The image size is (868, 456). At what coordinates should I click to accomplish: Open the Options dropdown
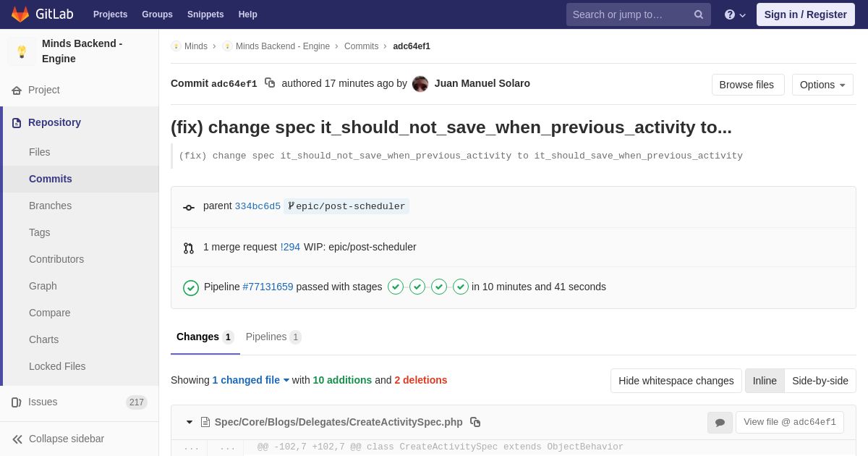(x=822, y=85)
